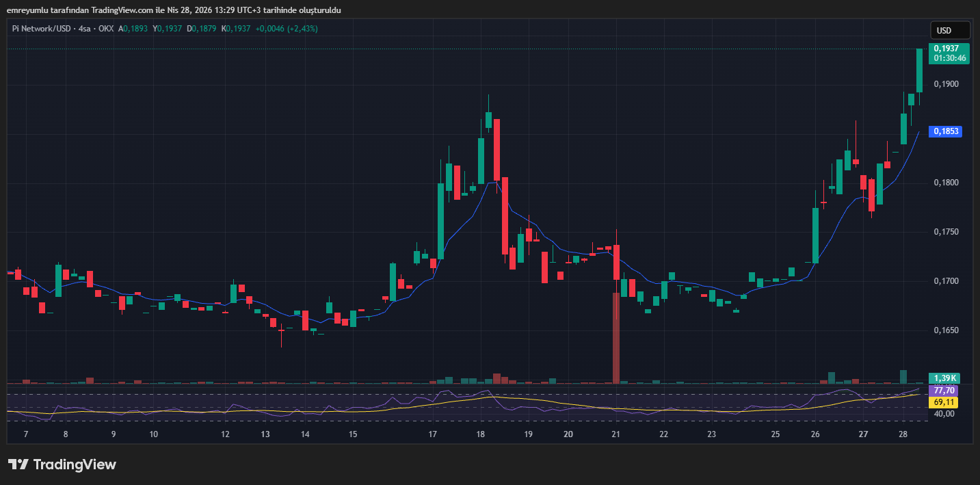Click the TradingView logo at bottom left

point(62,464)
